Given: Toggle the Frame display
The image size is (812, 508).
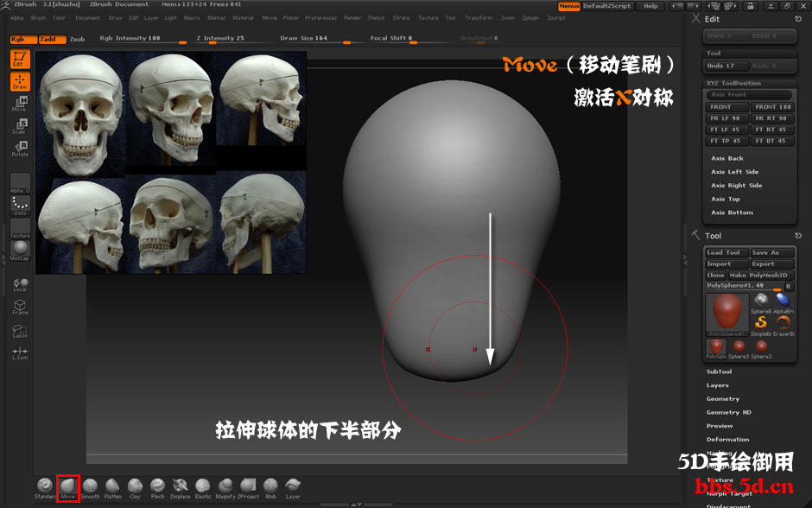Looking at the screenshot, I should tap(20, 308).
